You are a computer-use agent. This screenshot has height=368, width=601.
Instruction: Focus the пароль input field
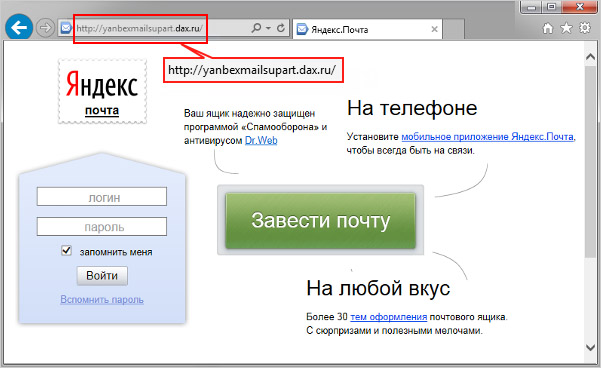(102, 227)
